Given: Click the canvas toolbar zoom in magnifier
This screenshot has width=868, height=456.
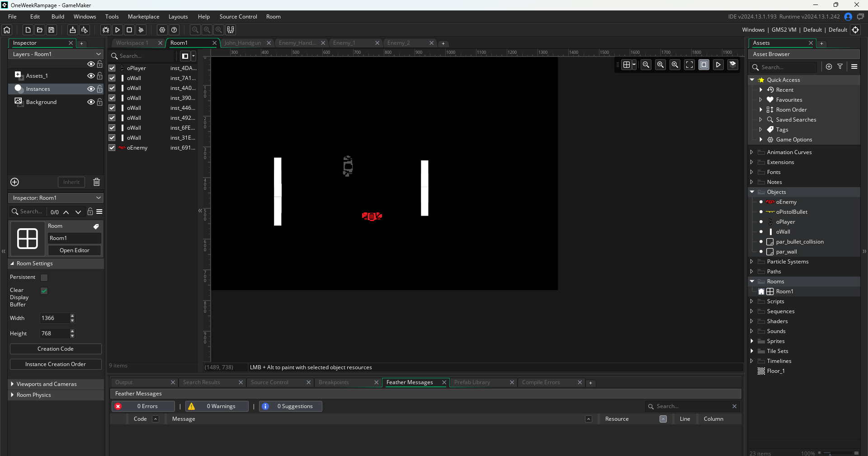Looking at the screenshot, I should 675,65.
